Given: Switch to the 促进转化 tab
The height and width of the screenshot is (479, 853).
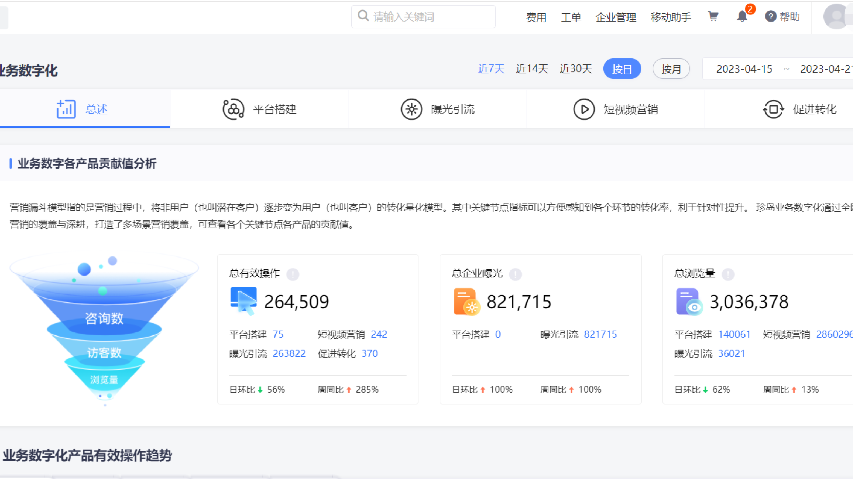Looking at the screenshot, I should [779, 109].
